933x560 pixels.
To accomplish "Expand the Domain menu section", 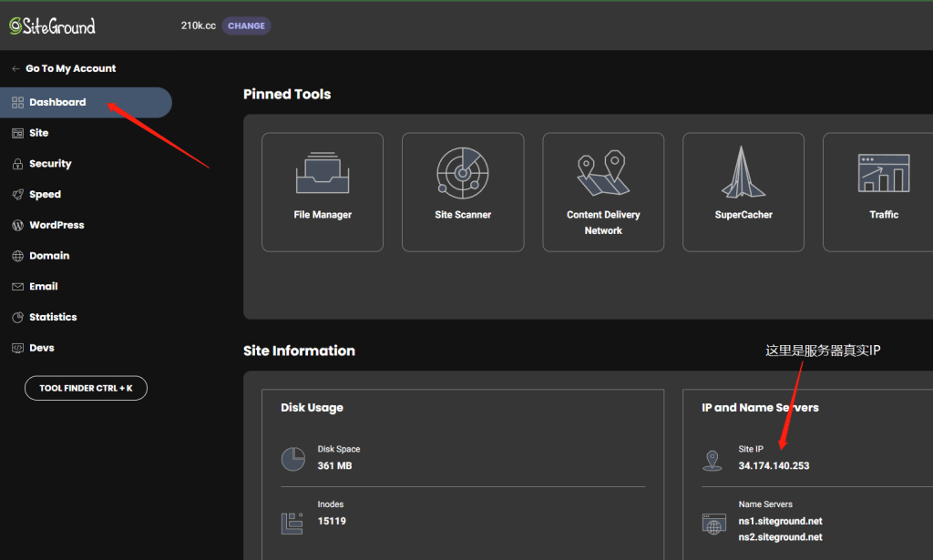I will (49, 256).
